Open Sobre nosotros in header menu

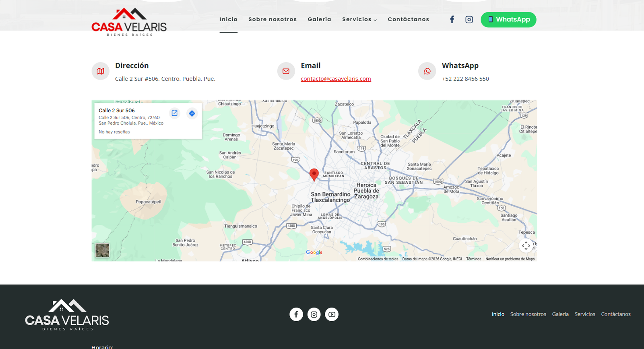pyautogui.click(x=272, y=19)
